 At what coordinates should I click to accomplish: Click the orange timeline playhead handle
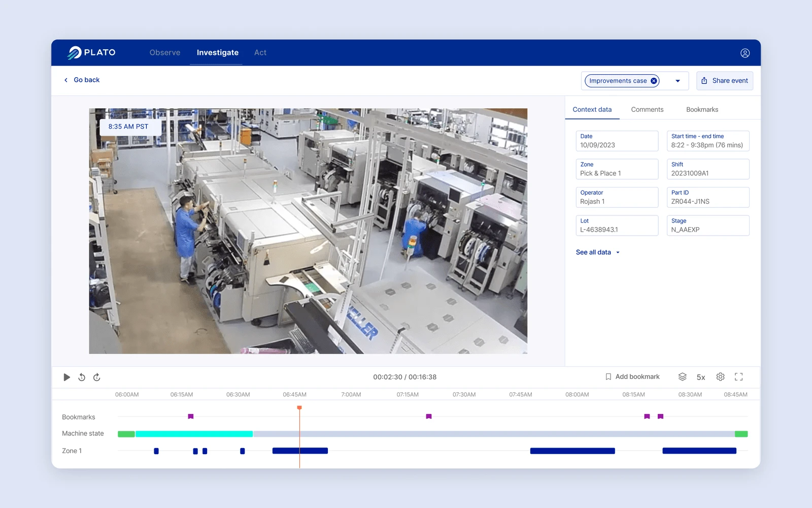[x=299, y=407]
